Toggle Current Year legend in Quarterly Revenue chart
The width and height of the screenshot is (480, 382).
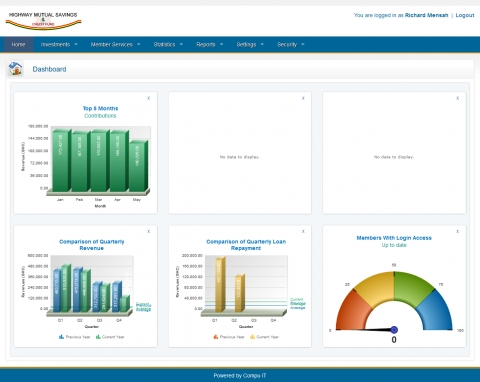click(x=110, y=337)
